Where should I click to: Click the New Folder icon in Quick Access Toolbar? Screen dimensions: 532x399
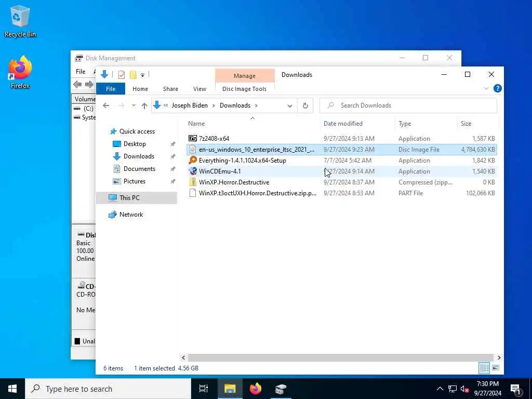coord(134,75)
